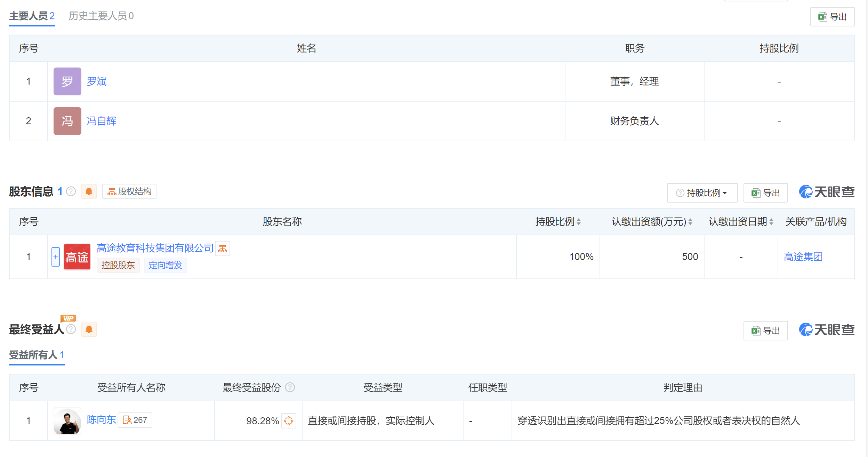Open 陈向东 person profile link
Image resolution: width=868 pixels, height=457 pixels.
102,420
